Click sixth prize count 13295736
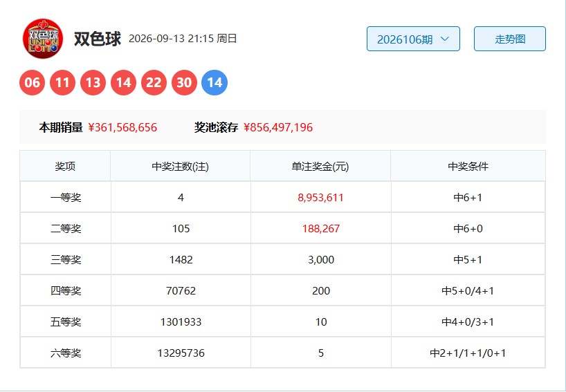566x392 pixels. (181, 353)
